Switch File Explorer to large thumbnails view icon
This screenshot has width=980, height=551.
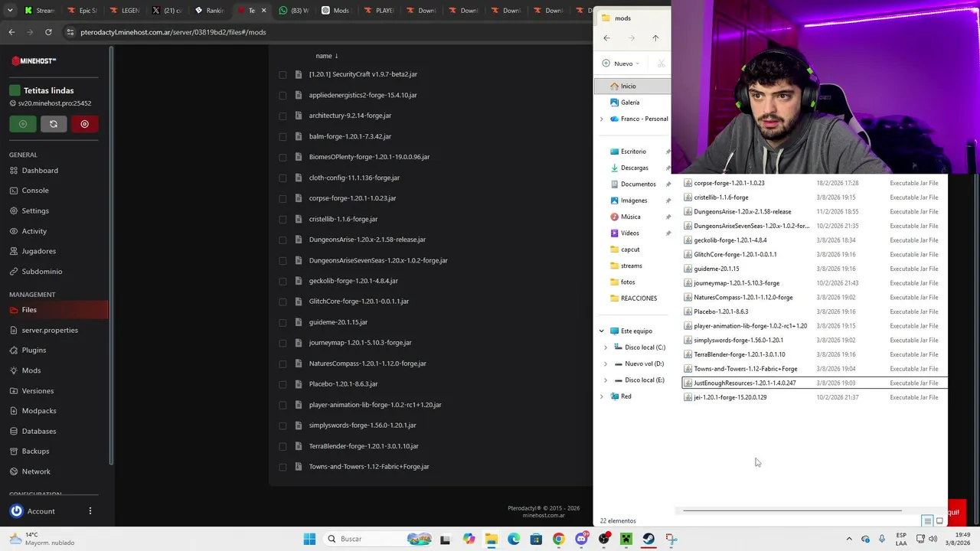pos(939,521)
